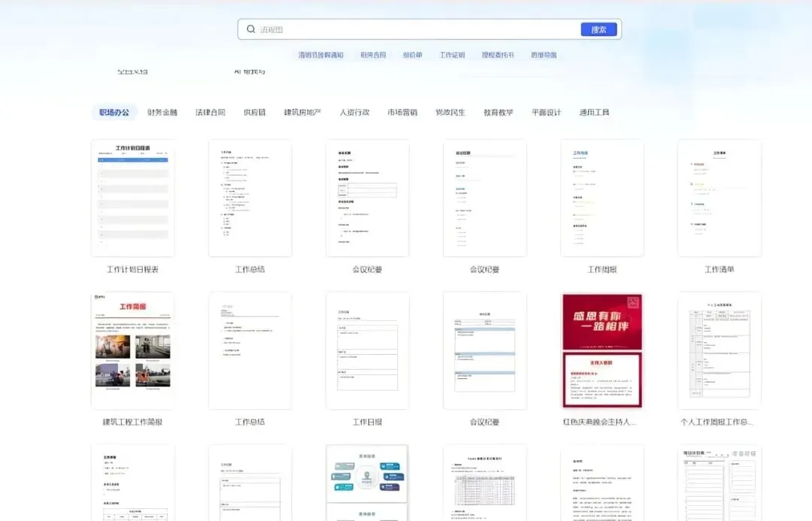Viewport: 812px width, 521px height.
Task: Click the 工作周报 caption text
Action: pyautogui.click(x=601, y=269)
